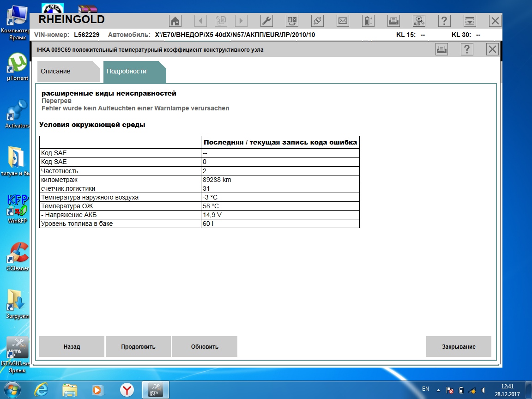Click the 'Перегрев' fault type text
The width and height of the screenshot is (532, 399).
pyautogui.click(x=57, y=101)
